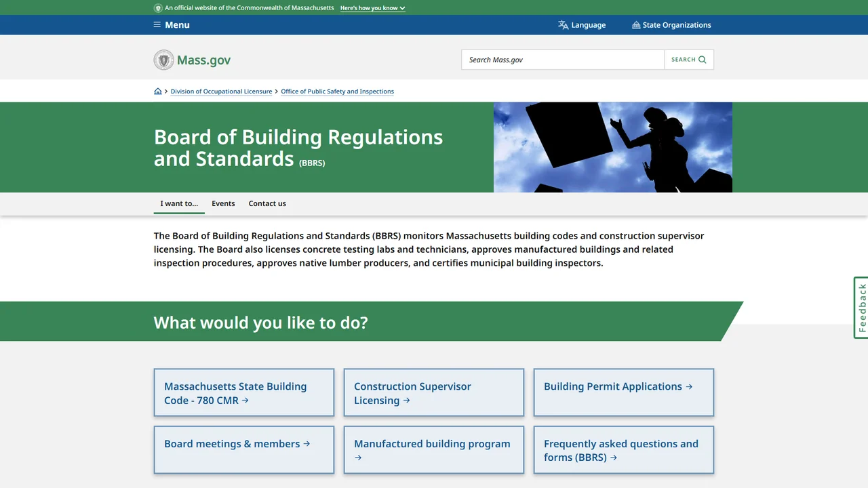
Task: Open the 'I want to...' tab
Action: pyautogui.click(x=179, y=203)
